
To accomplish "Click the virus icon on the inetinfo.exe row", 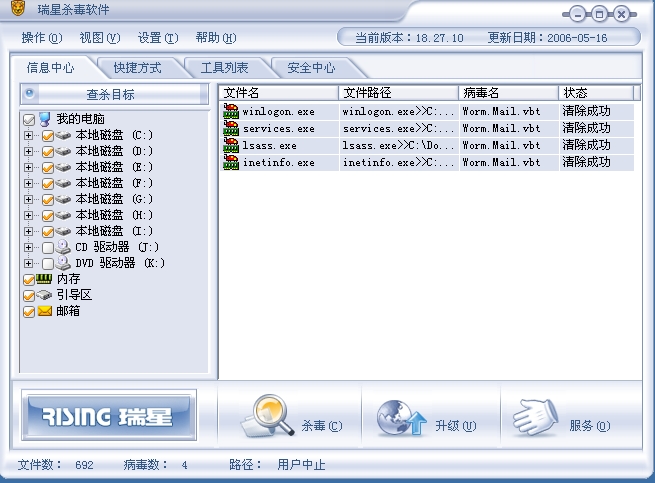I will pos(231,162).
